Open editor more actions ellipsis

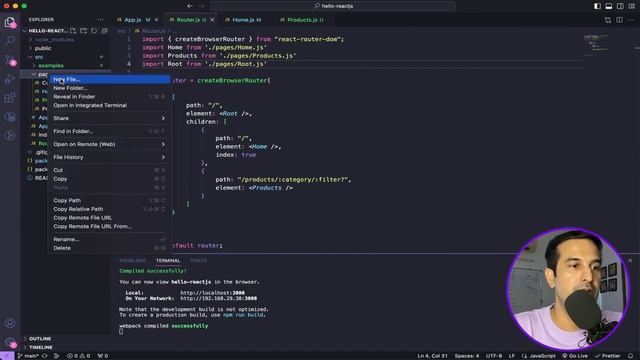coord(631,20)
